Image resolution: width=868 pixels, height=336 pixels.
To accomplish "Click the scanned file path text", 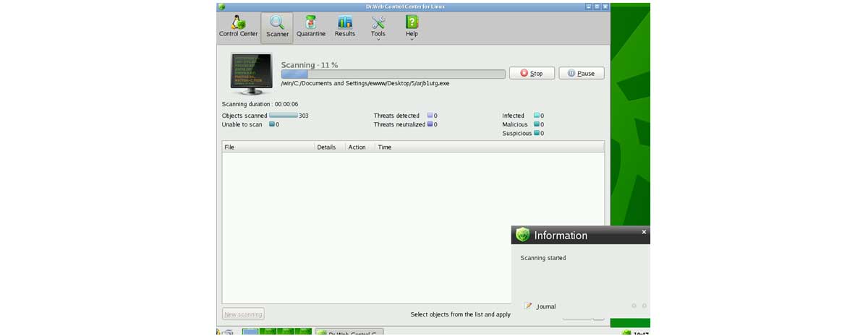I will point(365,83).
